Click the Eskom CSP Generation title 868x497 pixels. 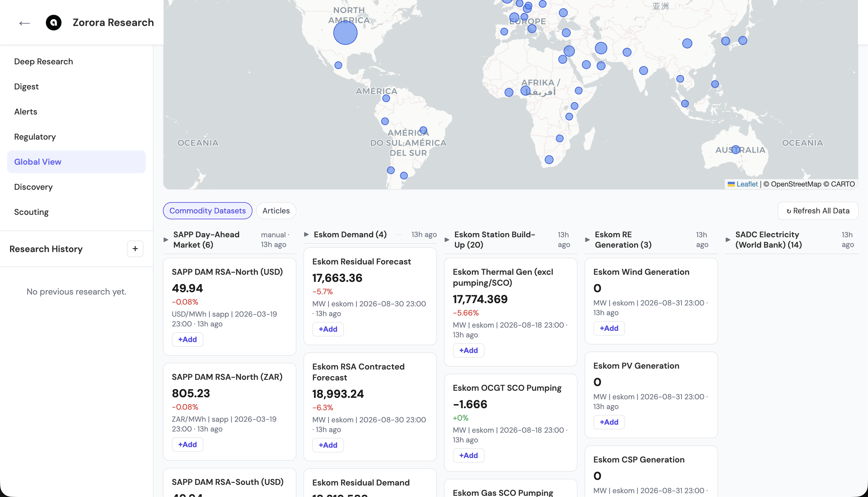pyautogui.click(x=639, y=460)
